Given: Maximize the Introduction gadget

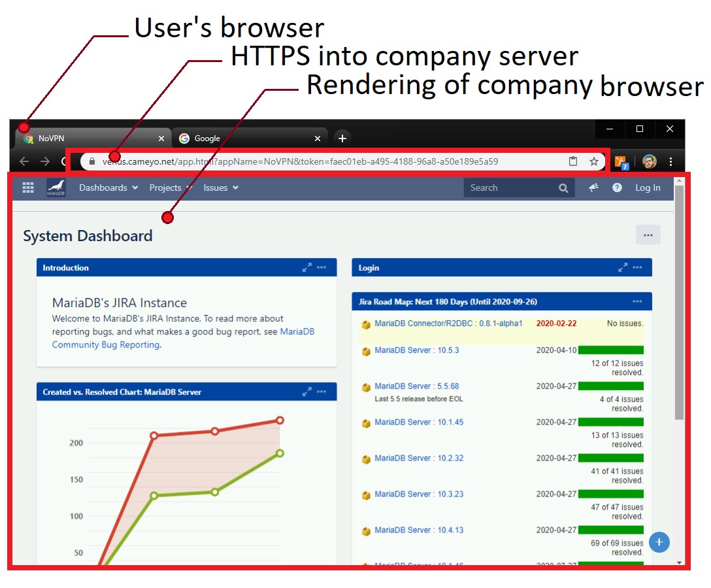Looking at the screenshot, I should click(306, 268).
